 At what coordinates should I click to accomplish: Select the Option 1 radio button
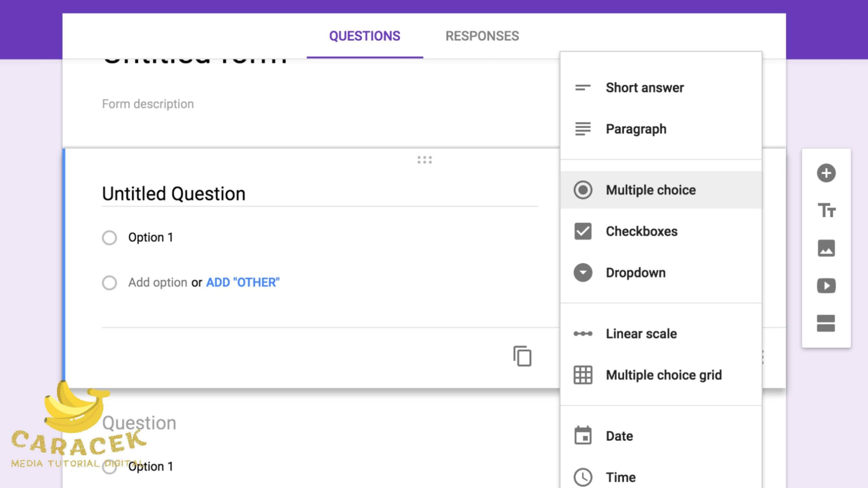(x=110, y=238)
